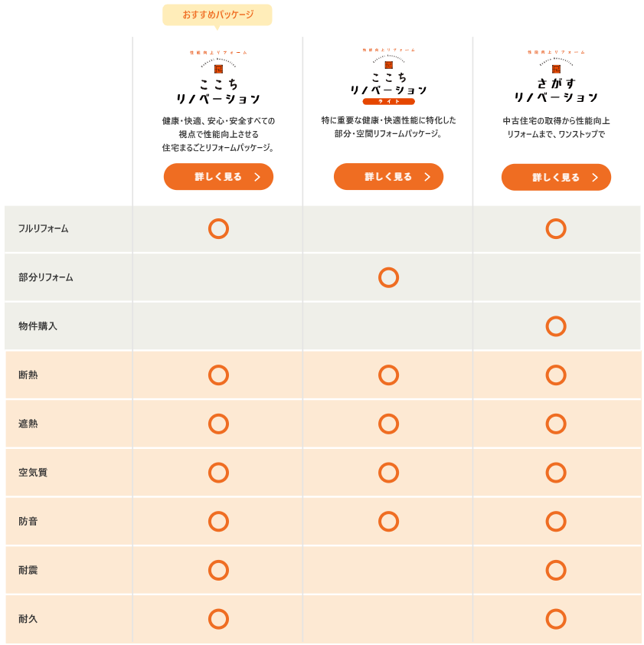Click the 物件購入 row label
644x645 pixels.
tap(38, 326)
